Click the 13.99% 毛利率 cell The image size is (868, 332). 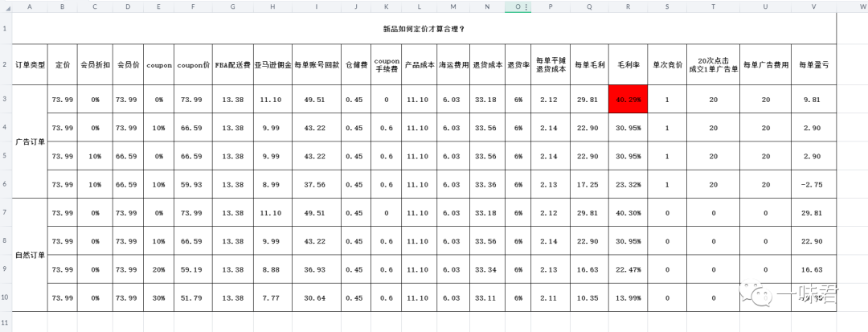[628, 297]
